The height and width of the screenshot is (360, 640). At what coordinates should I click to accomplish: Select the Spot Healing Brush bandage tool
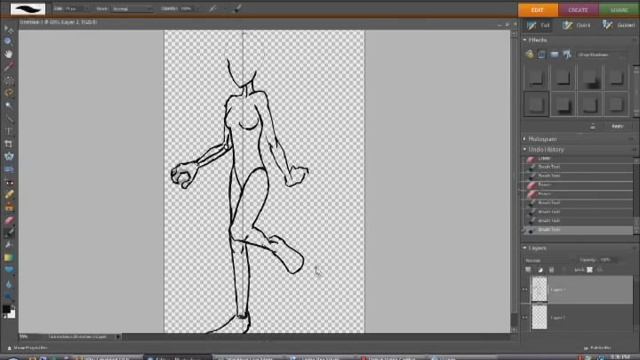8,195
